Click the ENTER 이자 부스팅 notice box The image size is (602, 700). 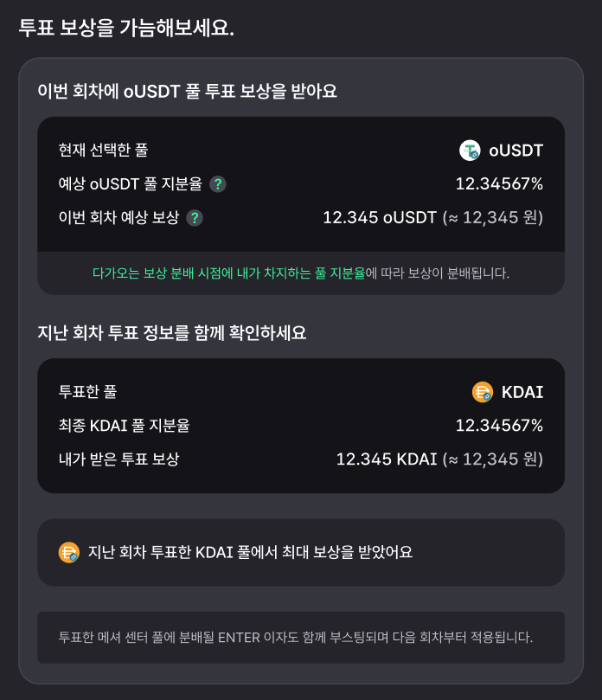[x=301, y=637]
